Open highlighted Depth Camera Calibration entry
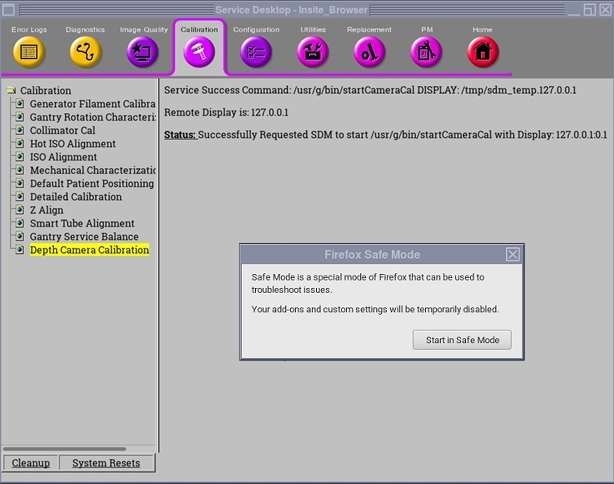 tap(89, 250)
